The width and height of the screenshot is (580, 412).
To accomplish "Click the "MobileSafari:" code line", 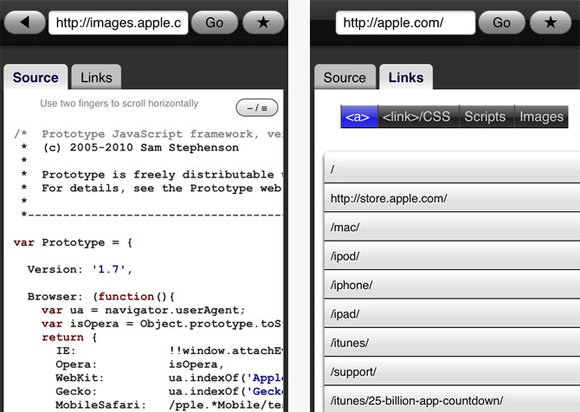I will pos(169,405).
